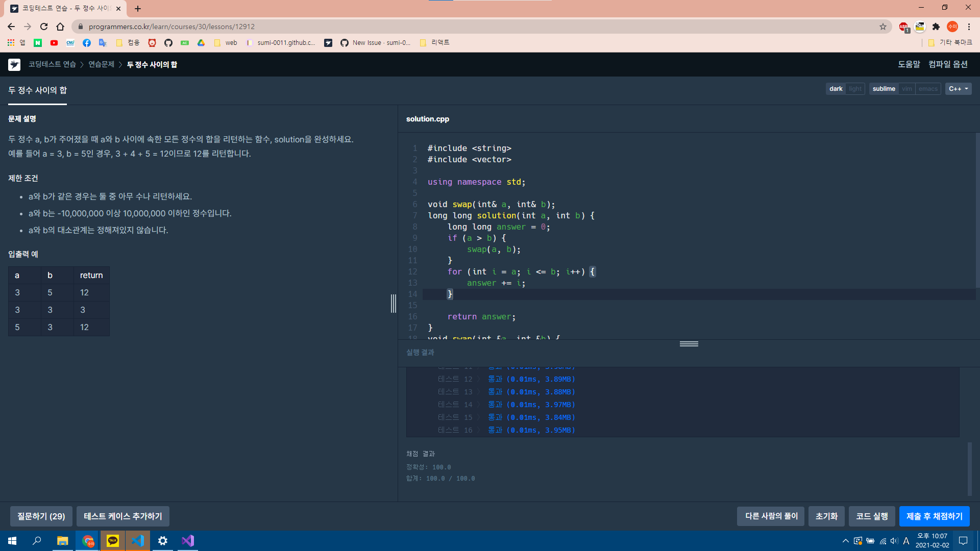Select emacs keybinding mode

tap(928, 89)
